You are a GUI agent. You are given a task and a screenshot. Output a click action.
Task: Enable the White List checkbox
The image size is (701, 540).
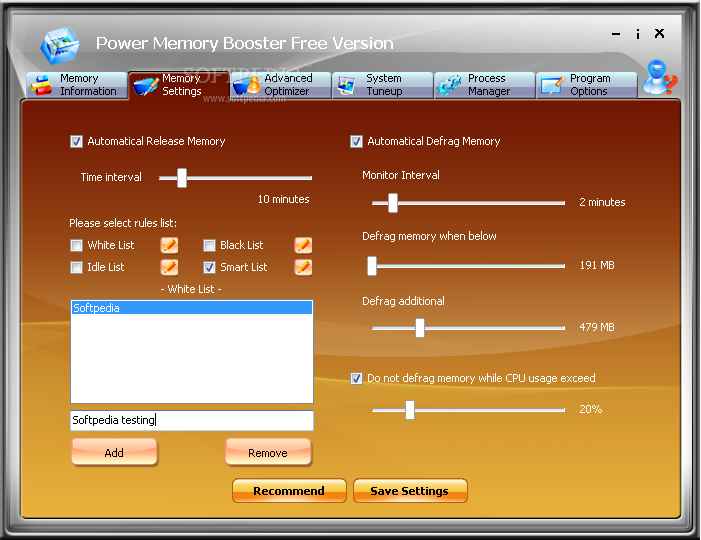coord(76,245)
